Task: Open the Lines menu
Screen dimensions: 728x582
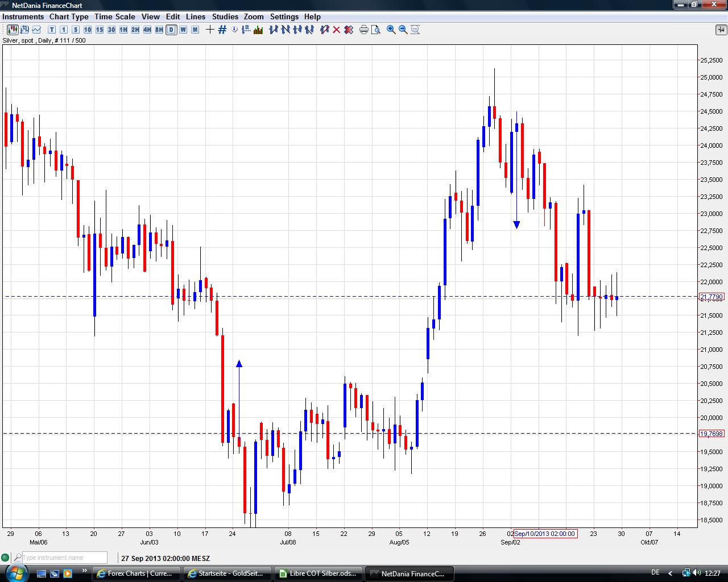Action: (x=196, y=16)
